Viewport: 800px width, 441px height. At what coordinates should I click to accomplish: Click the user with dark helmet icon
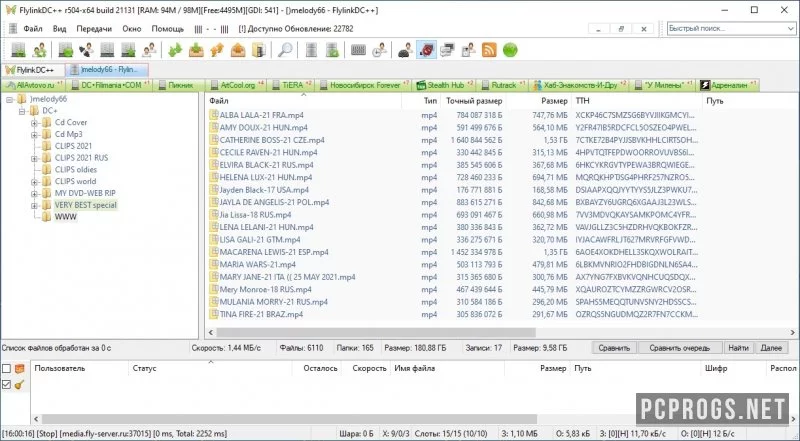tap(405, 50)
